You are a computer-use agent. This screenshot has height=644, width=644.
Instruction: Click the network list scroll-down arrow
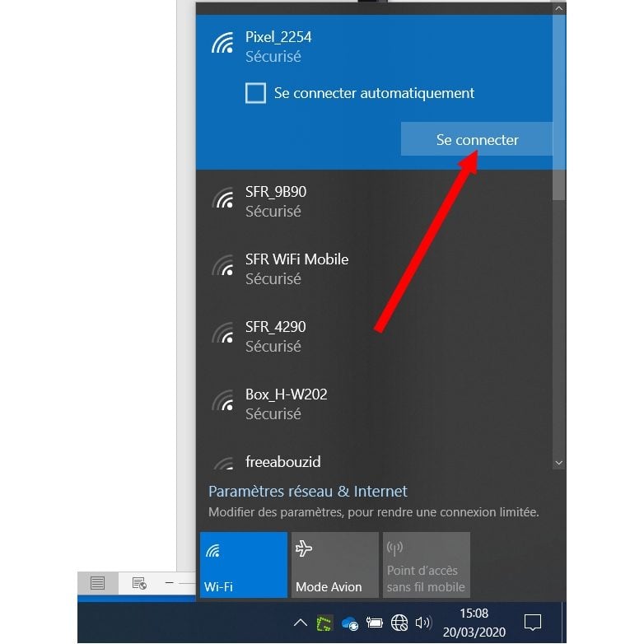(x=559, y=463)
